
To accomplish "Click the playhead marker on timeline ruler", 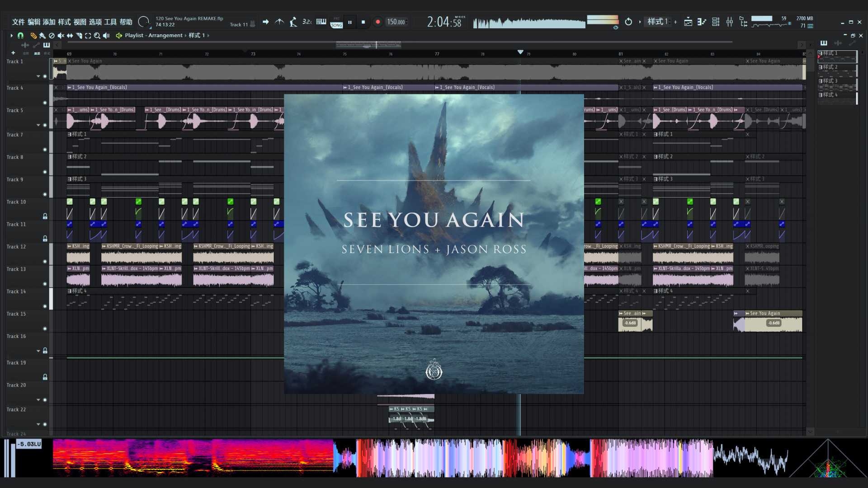I will pyautogui.click(x=520, y=52).
